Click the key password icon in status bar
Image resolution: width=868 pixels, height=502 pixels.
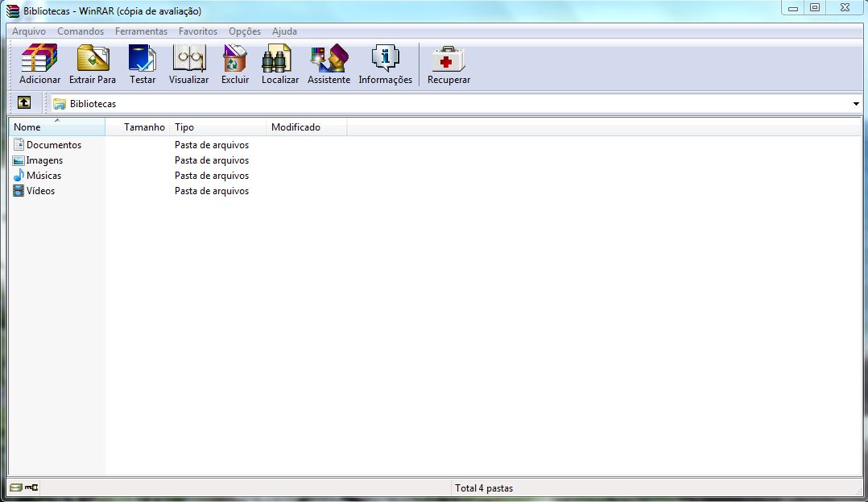tap(31, 487)
